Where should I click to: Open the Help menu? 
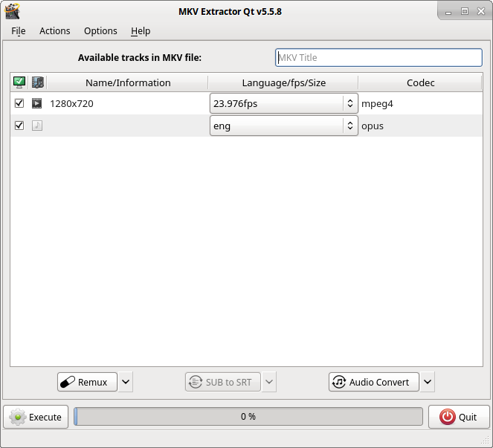141,30
